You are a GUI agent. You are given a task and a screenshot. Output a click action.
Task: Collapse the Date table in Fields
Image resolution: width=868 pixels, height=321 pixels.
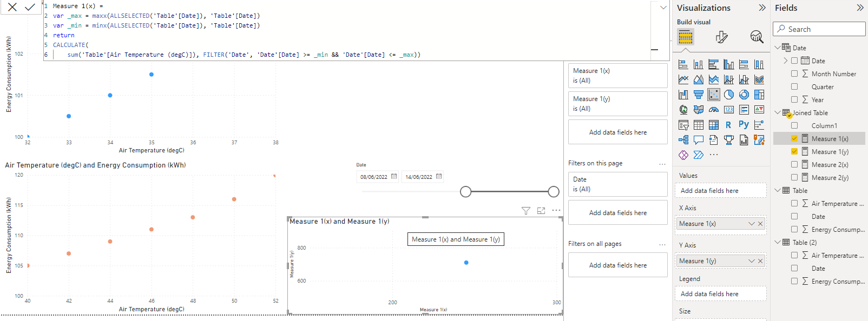[778, 48]
